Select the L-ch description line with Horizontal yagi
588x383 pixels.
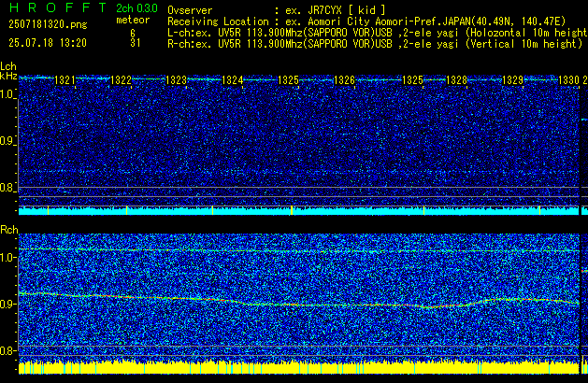click(x=378, y=33)
